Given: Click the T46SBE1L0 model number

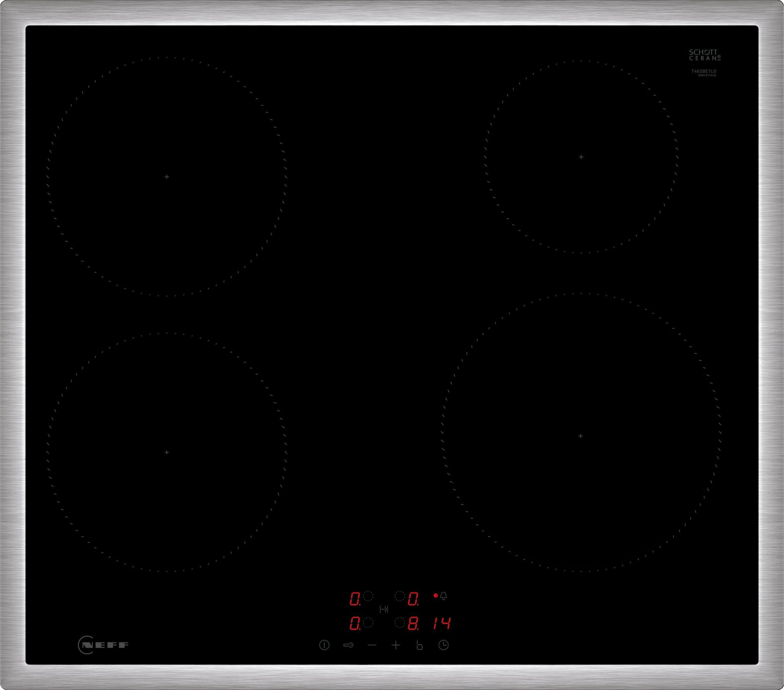Looking at the screenshot, I should pyautogui.click(x=704, y=71).
